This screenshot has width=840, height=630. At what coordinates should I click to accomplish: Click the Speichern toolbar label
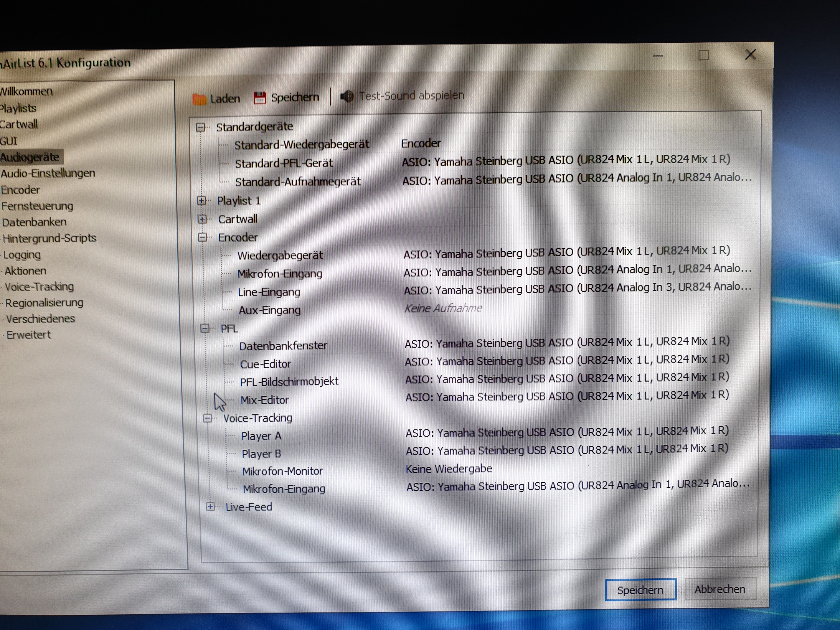pyautogui.click(x=295, y=97)
